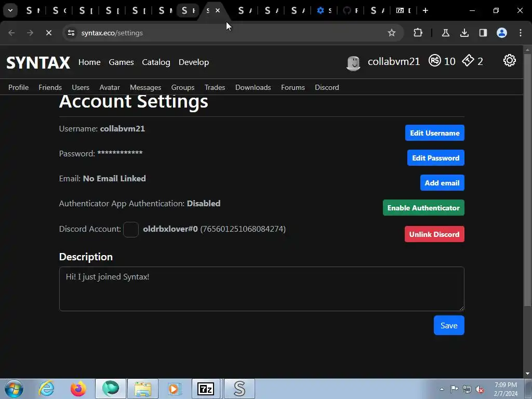Open the Users link
Viewport: 532px width, 399px height.
81,87
